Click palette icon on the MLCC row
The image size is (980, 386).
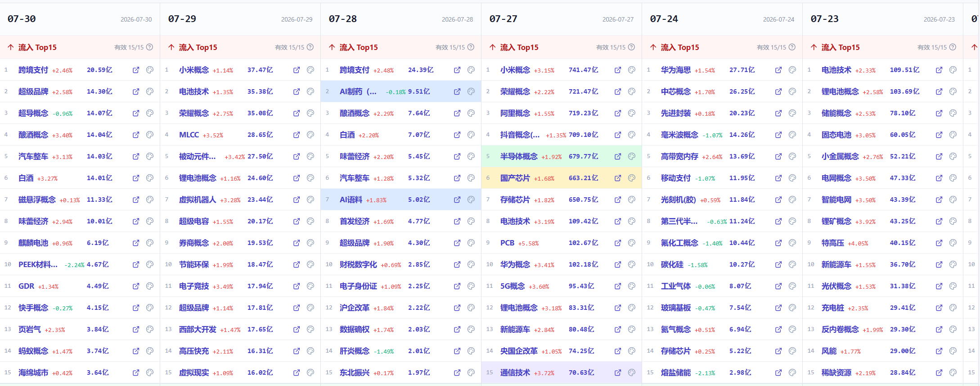pyautogui.click(x=310, y=135)
